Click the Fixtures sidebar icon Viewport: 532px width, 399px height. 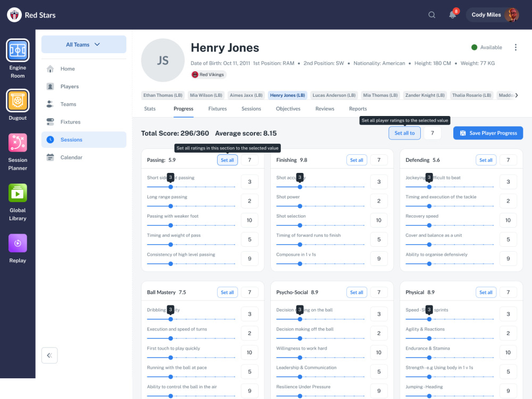pyautogui.click(x=50, y=122)
